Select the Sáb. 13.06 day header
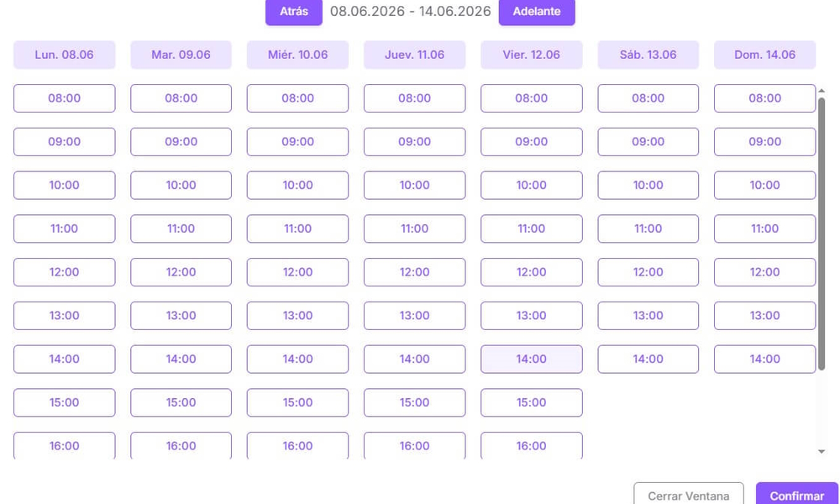Viewport: 840px width, 504px height. tap(648, 55)
